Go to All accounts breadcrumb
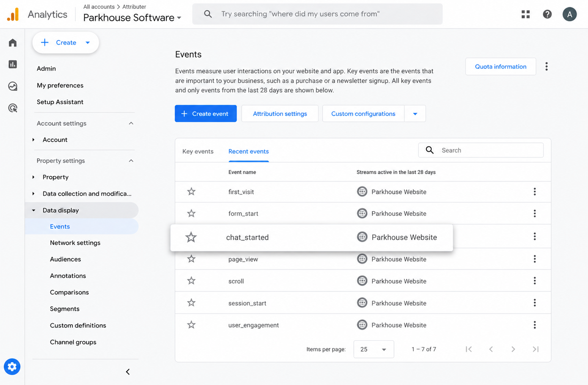The height and width of the screenshot is (385, 588). (99, 7)
